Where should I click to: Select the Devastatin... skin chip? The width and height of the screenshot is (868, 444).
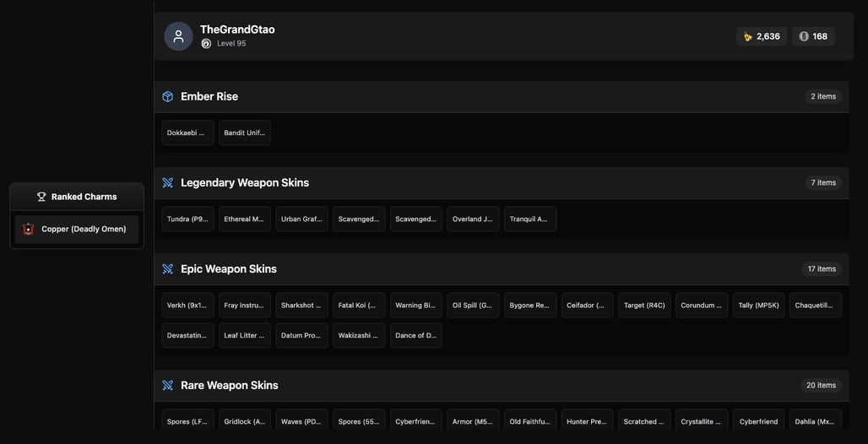[x=187, y=335]
